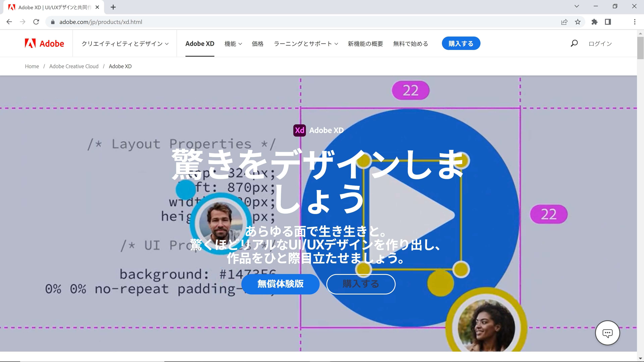Click the Adobe logo in the header
This screenshot has width=644, height=362.
[x=44, y=43]
